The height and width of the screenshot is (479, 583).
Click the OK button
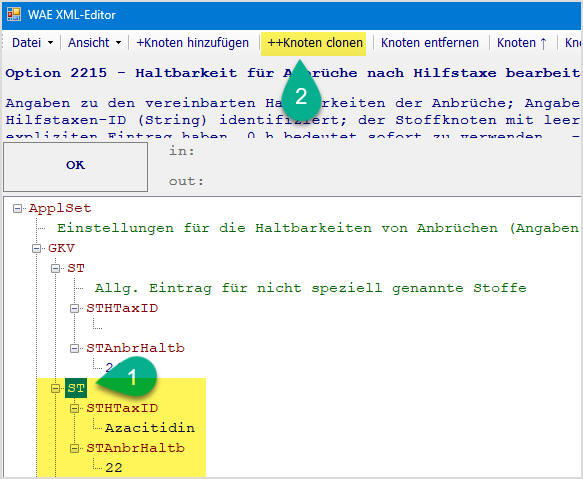(75, 166)
